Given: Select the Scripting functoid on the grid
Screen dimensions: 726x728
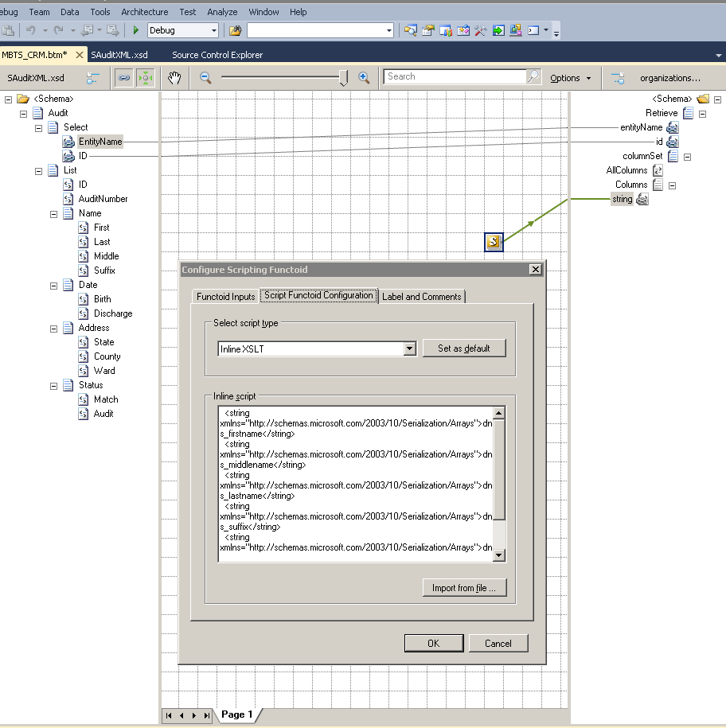Looking at the screenshot, I should [x=494, y=242].
